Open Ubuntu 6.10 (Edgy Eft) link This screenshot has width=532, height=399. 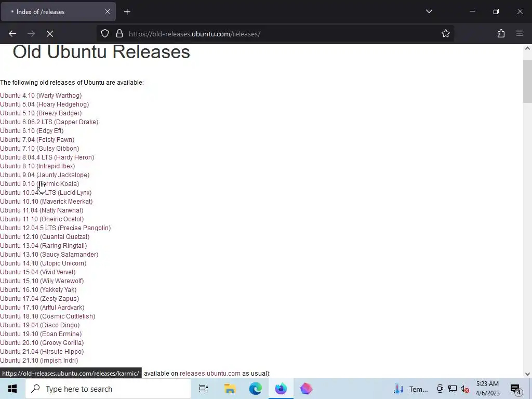click(x=32, y=130)
